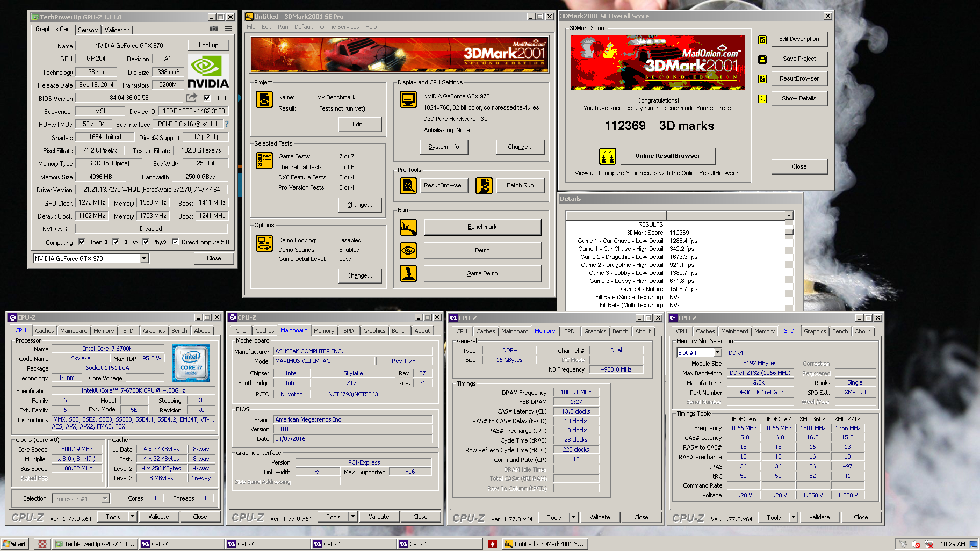Click the Project icon in 3DMark2001
This screenshot has height=551, width=980.
264,99
